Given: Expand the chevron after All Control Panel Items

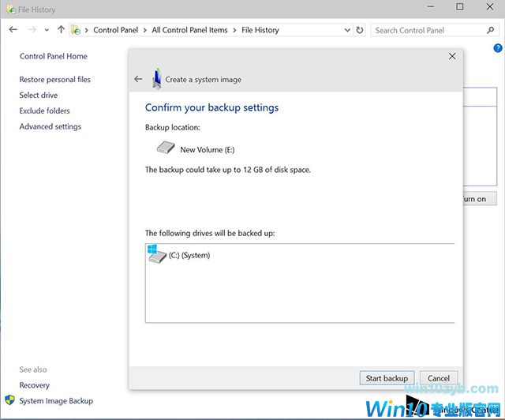Looking at the screenshot, I should (x=234, y=30).
